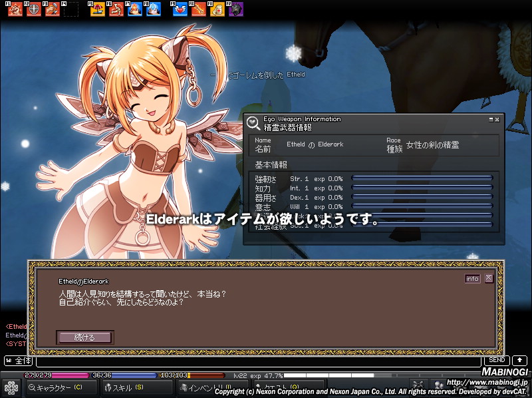Image resolution: width=532 pixels, height=398 pixels.
Task: Select the 全体 chat channel selector
Action: (19, 361)
